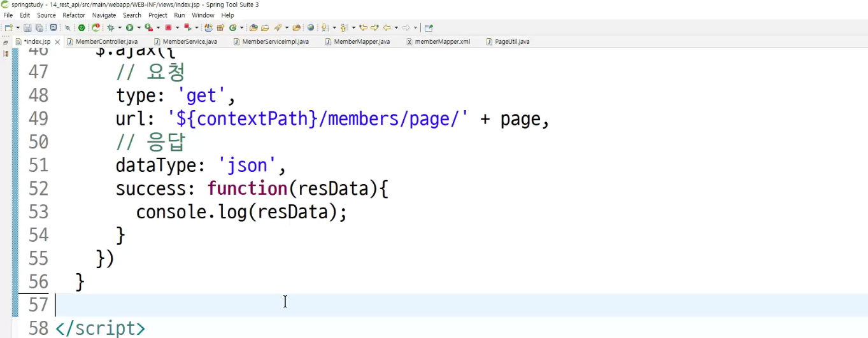Click the restore view icon in left trim
The width and height of the screenshot is (868, 338).
pyautogui.click(x=6, y=41)
